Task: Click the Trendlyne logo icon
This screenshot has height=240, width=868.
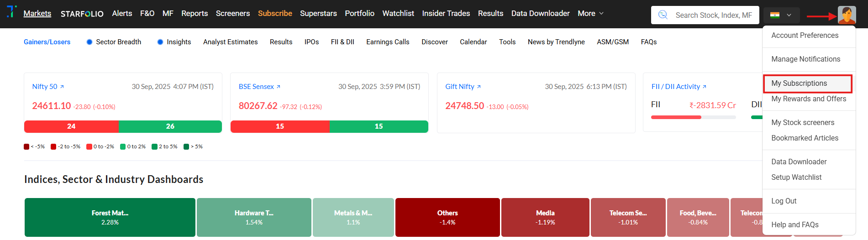Action: click(x=12, y=12)
